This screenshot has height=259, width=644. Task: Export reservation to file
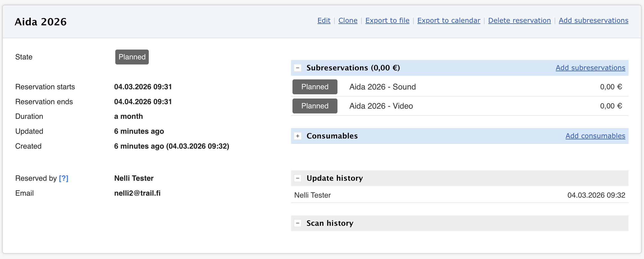pyautogui.click(x=387, y=21)
